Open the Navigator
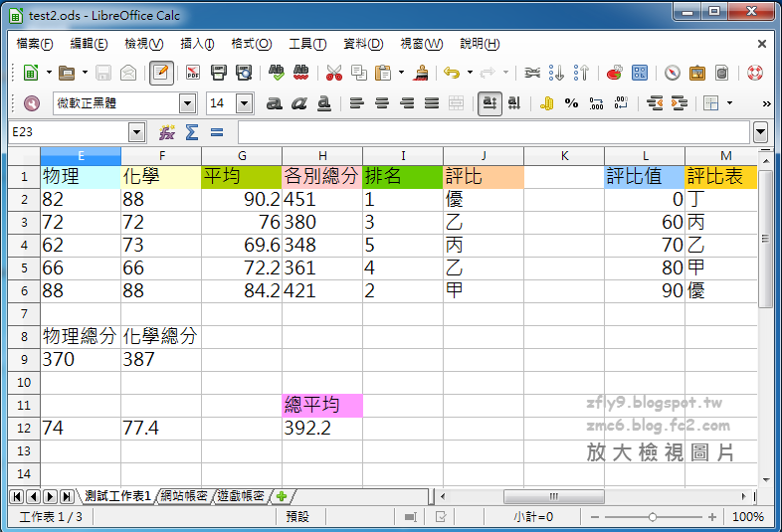 [672, 73]
